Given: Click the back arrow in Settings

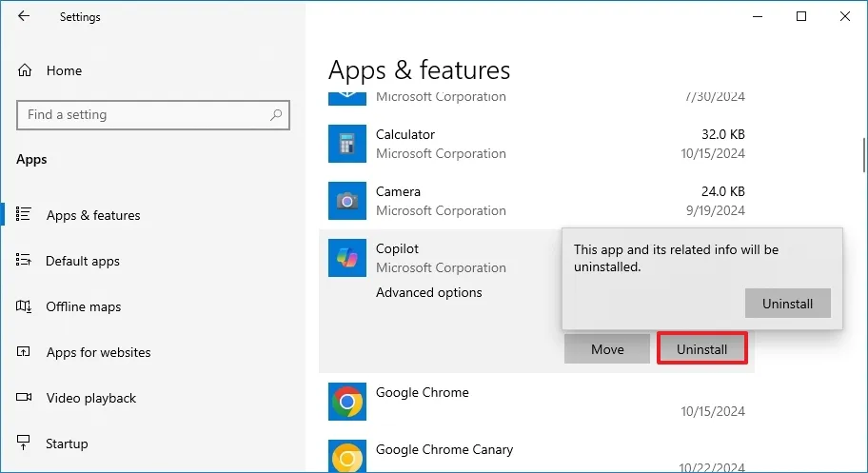Looking at the screenshot, I should [x=23, y=16].
